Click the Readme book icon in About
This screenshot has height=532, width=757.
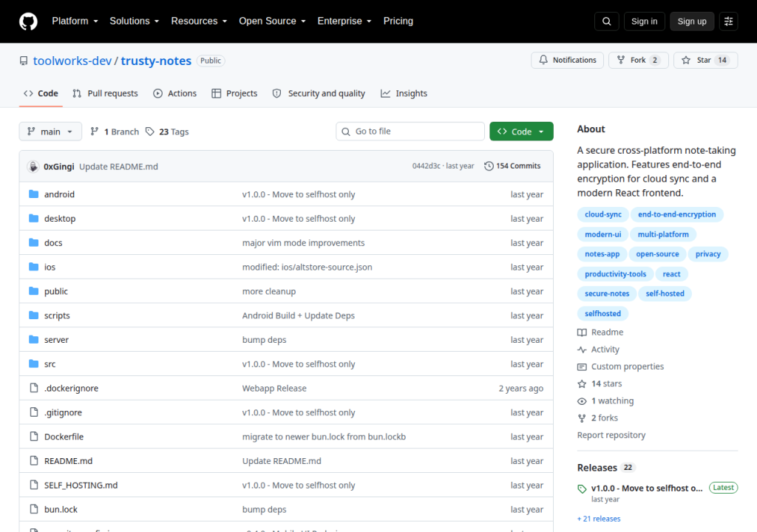[582, 332]
